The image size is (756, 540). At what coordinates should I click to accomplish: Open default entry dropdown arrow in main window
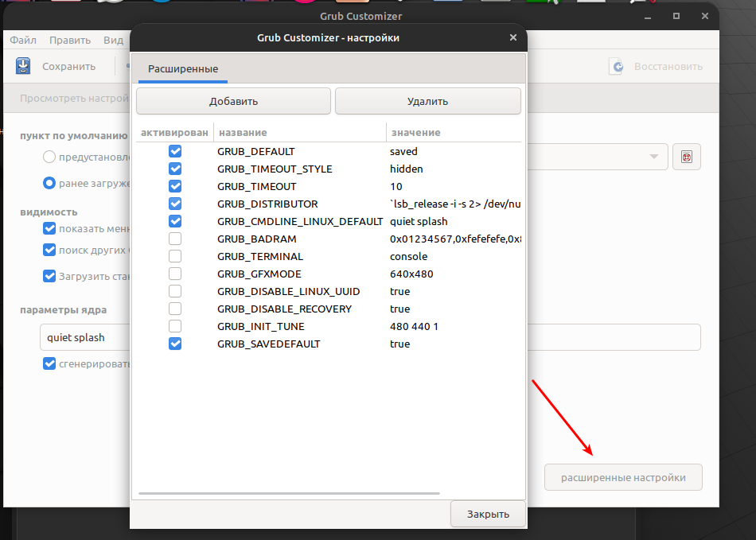654,157
